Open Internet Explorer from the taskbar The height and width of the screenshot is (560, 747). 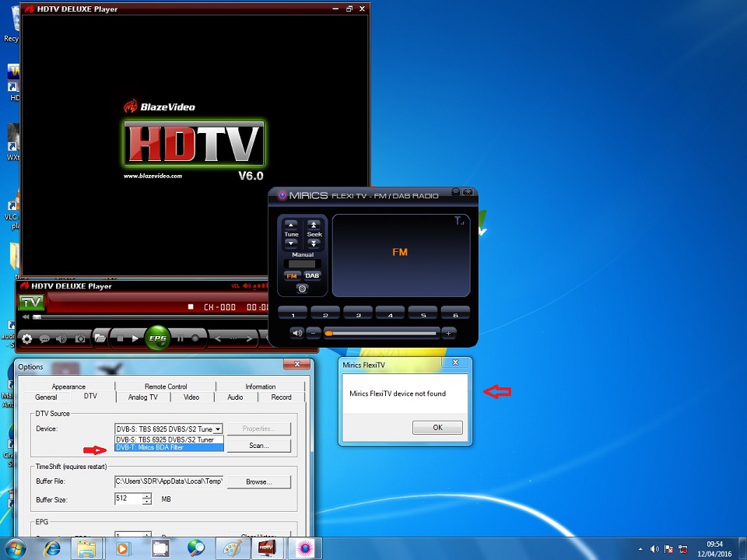[52, 548]
